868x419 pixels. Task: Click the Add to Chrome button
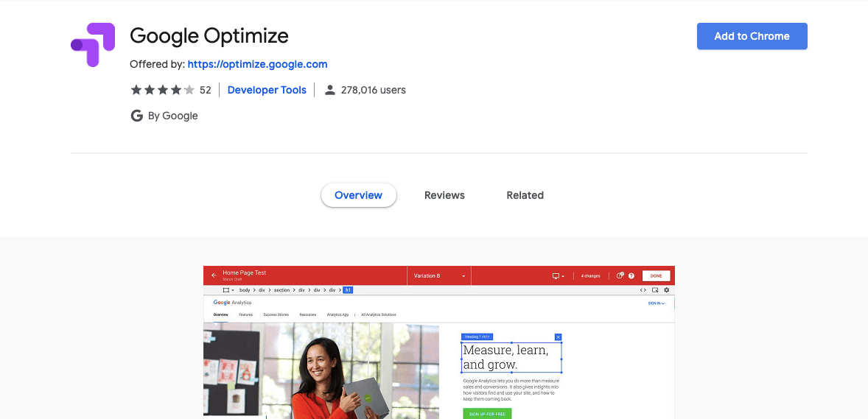752,36
